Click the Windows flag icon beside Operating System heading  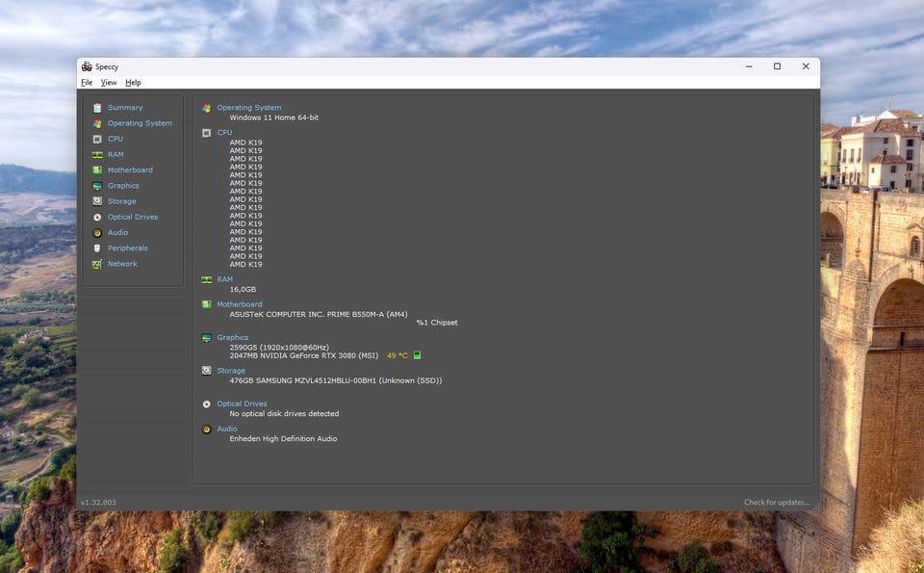click(206, 108)
